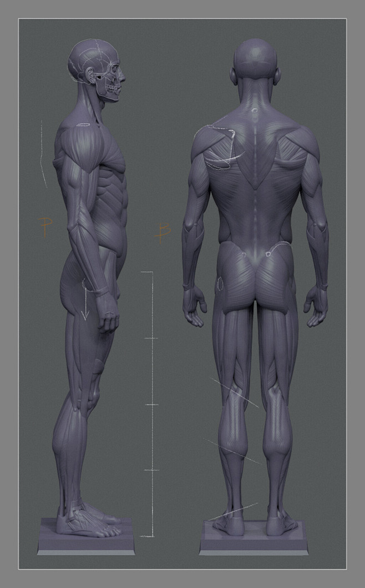365x588 pixels.
Task: Click the orange handwritten letter P
Action: 45,227
